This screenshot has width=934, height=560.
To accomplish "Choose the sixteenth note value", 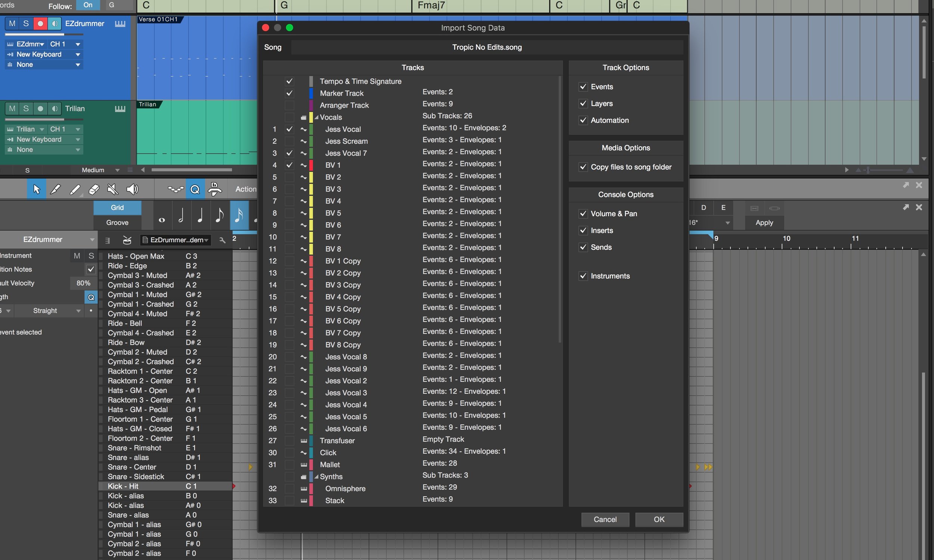I will (x=239, y=216).
